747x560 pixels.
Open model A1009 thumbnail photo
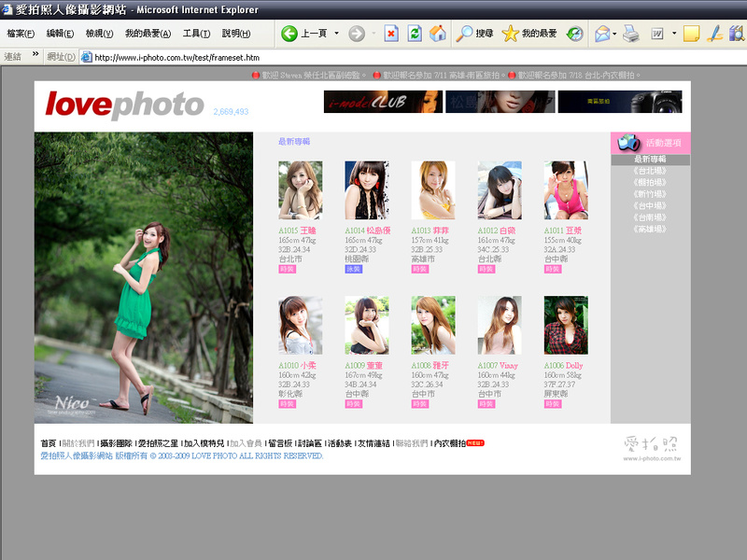tap(367, 325)
